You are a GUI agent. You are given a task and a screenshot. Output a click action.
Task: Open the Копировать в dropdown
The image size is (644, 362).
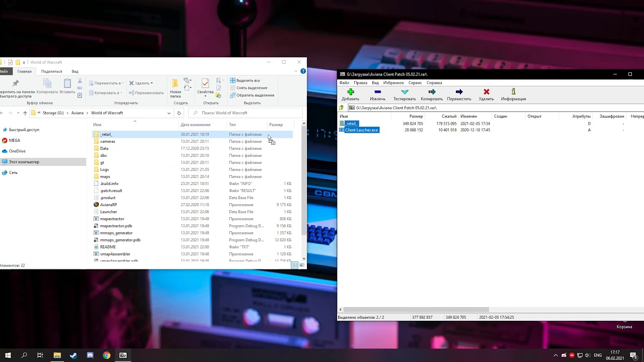tap(106, 93)
